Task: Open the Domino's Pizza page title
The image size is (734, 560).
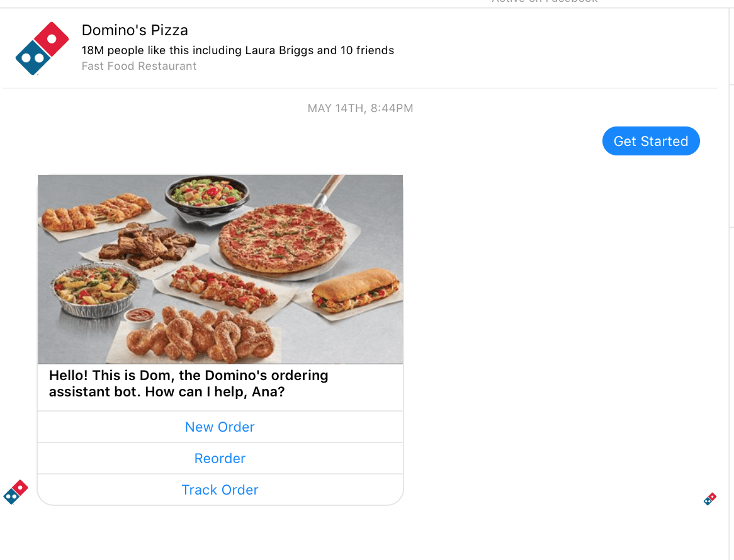Action: click(135, 30)
